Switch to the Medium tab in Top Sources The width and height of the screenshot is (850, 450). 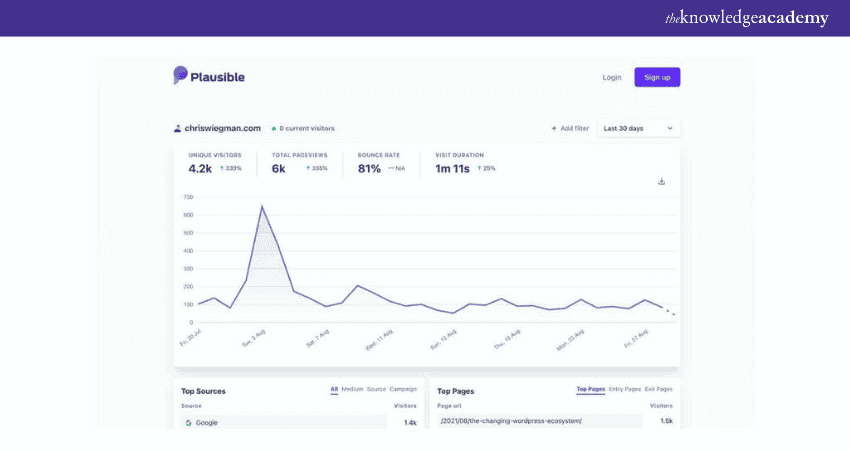(x=352, y=389)
